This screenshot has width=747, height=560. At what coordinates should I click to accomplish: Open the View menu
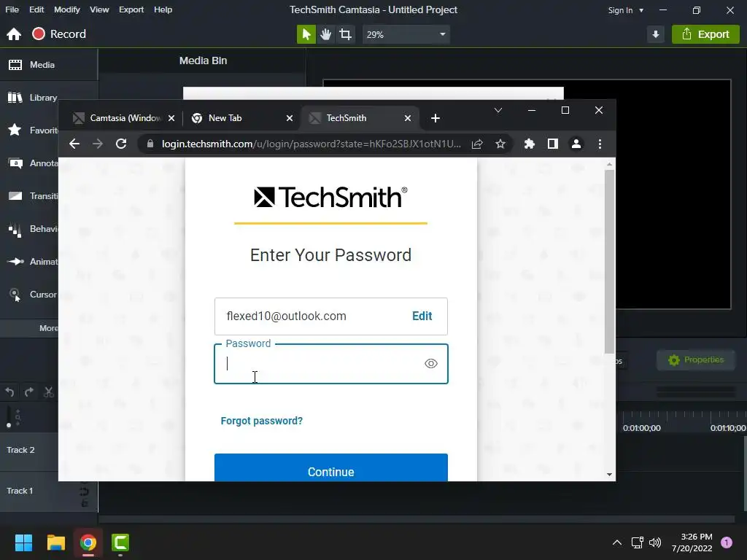99,9
